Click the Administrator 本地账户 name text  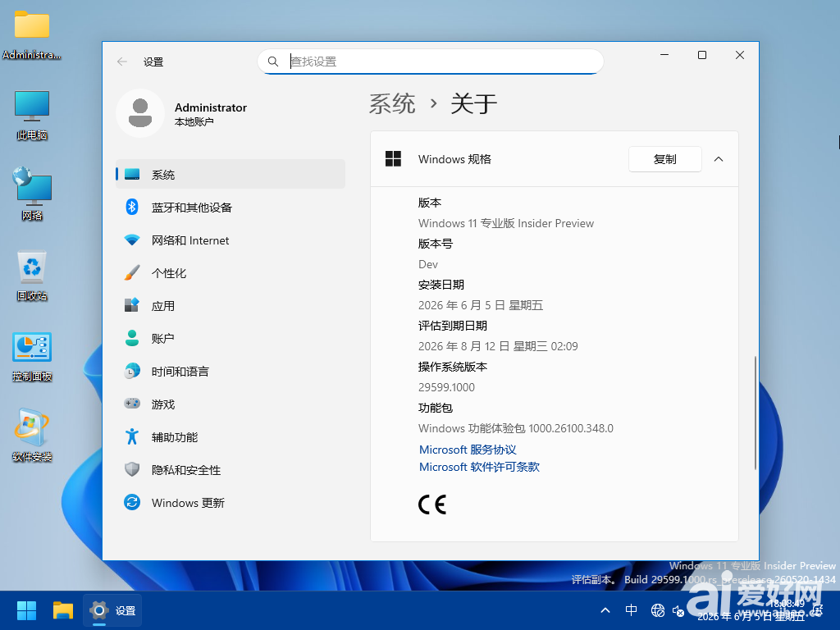[211, 114]
